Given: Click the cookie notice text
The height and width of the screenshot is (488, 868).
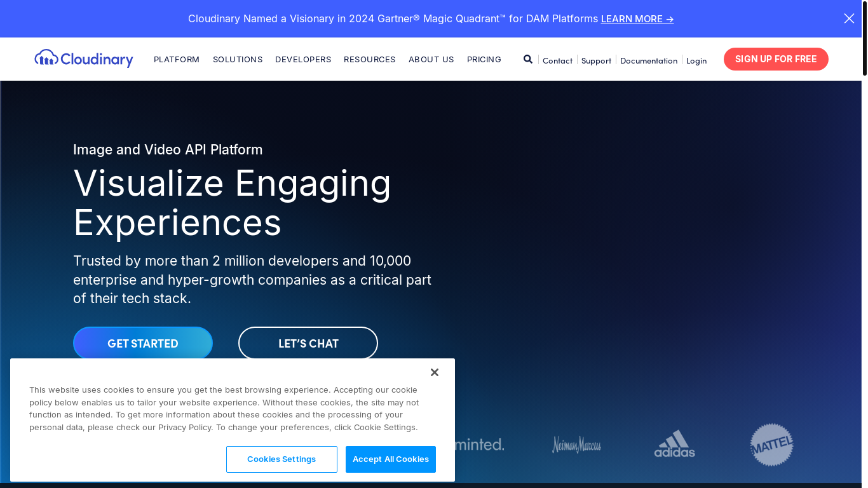Looking at the screenshot, I should point(224,409).
